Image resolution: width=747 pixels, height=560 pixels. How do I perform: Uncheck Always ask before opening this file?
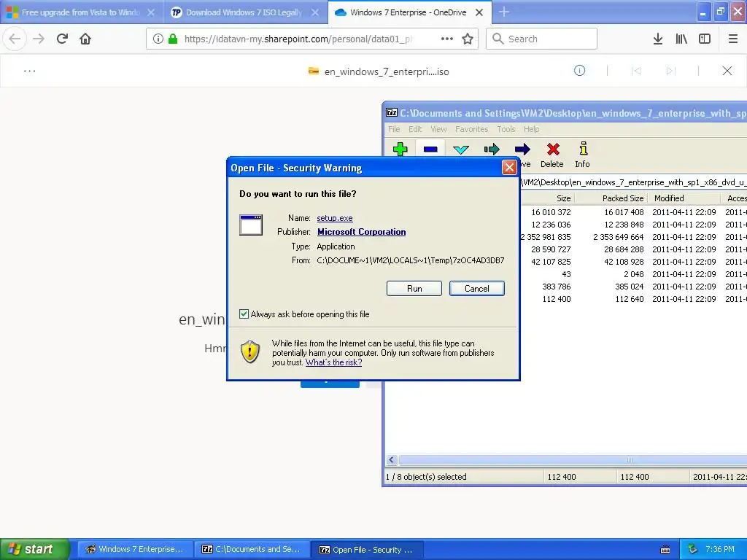pos(244,314)
